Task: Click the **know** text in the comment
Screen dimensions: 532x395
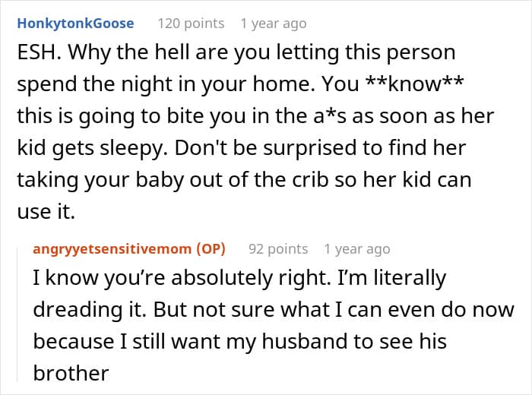Action: tap(416, 84)
